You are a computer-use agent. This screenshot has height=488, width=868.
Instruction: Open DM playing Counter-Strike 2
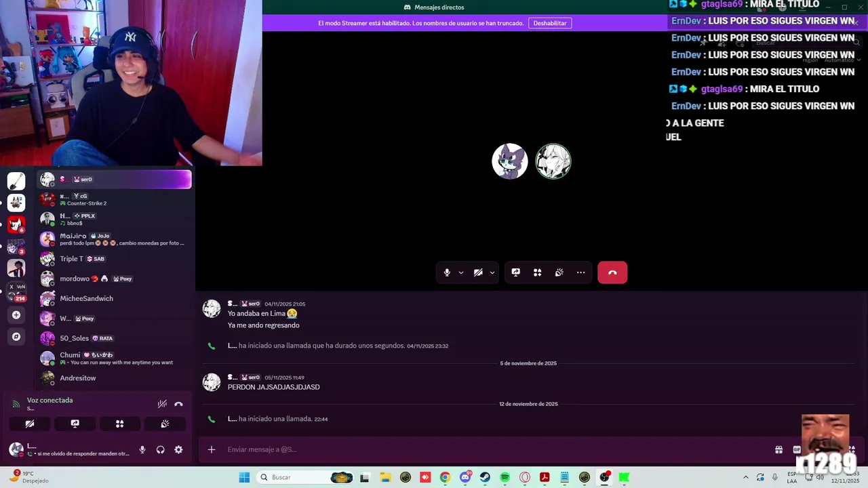[x=114, y=199]
